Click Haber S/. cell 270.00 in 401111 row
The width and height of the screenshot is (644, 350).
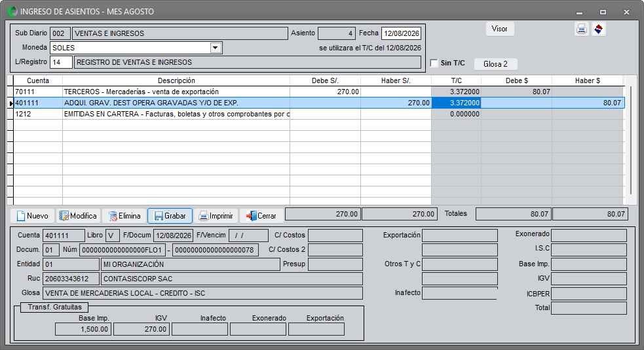click(396, 103)
